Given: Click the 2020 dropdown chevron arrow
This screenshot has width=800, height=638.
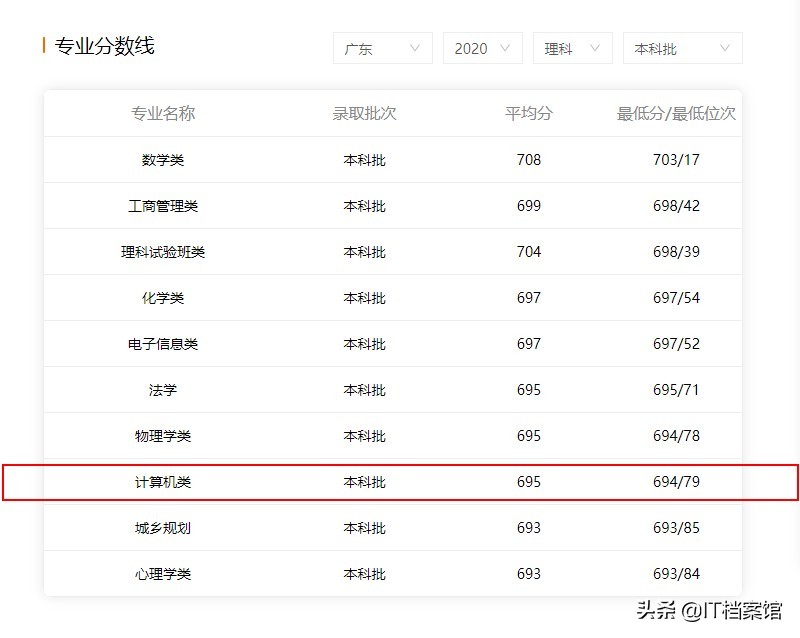Looking at the screenshot, I should pos(507,47).
